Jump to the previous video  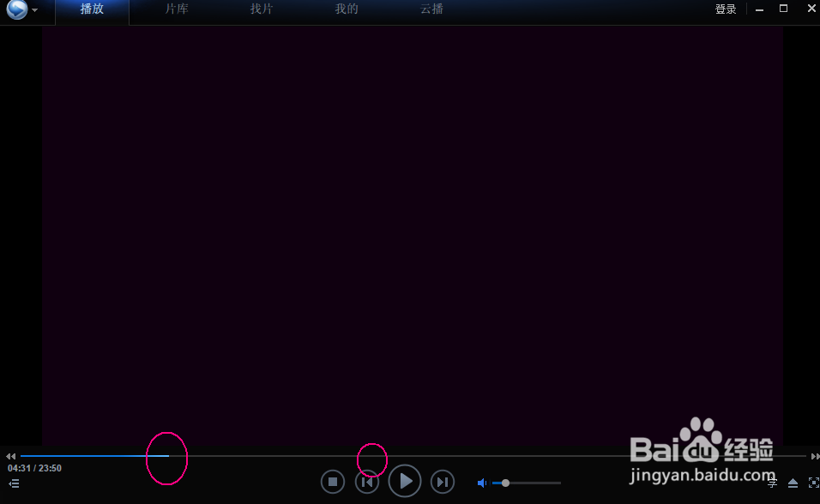coord(367,482)
